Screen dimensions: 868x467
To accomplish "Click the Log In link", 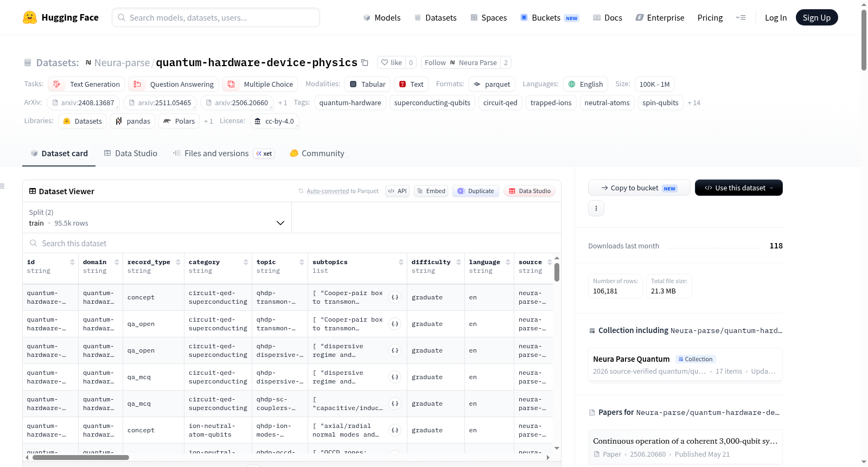I will click(x=776, y=18).
